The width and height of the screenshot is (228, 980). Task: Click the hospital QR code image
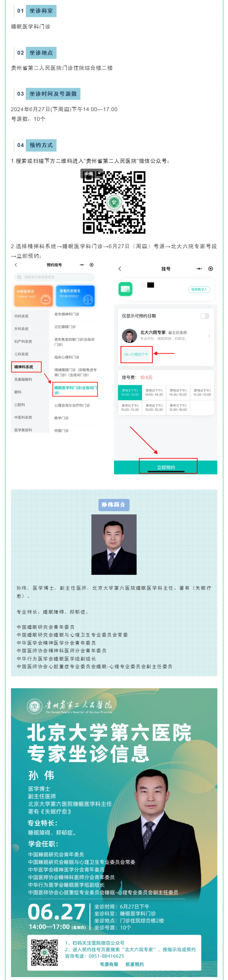[114, 202]
